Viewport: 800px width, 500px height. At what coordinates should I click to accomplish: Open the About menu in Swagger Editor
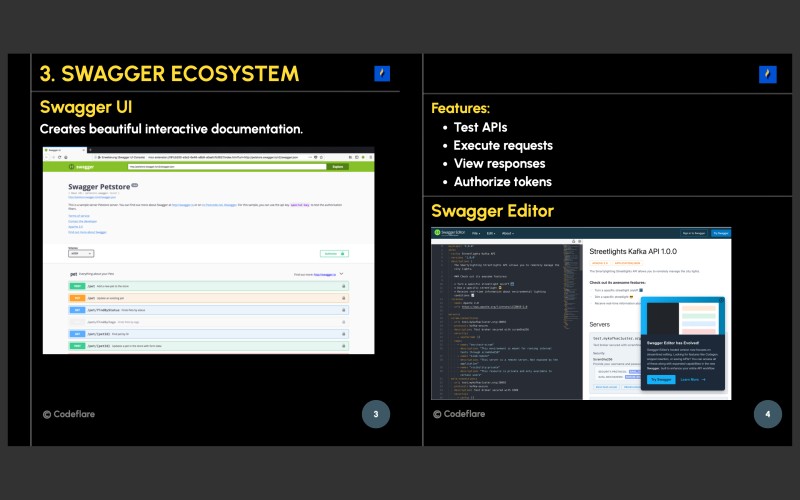point(507,233)
